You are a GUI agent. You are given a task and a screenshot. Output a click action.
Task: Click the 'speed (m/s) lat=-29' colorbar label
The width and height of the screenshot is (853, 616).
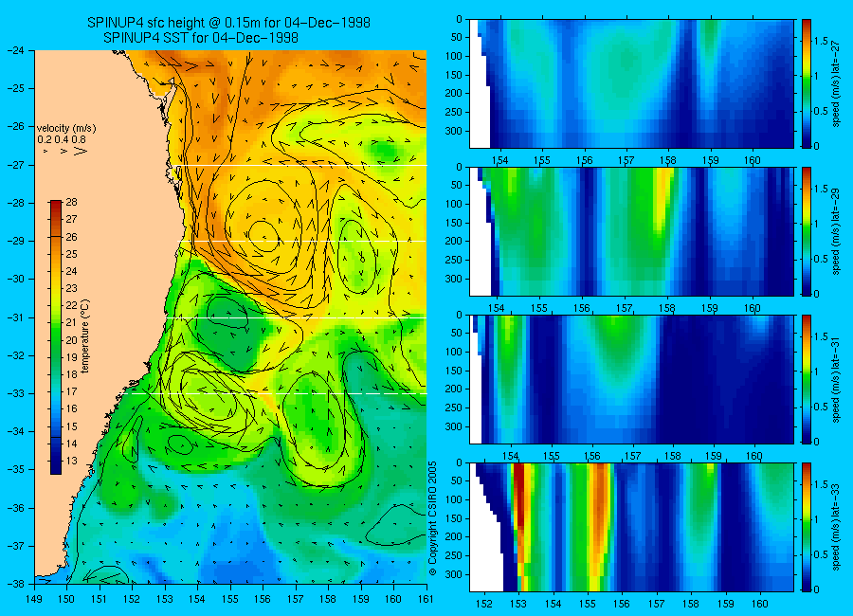point(836,232)
